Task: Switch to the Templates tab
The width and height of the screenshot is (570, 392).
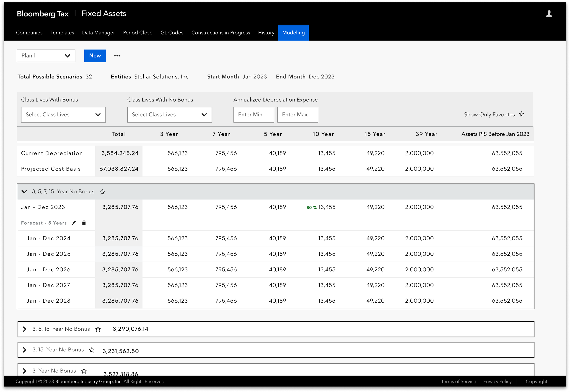Action: [62, 32]
